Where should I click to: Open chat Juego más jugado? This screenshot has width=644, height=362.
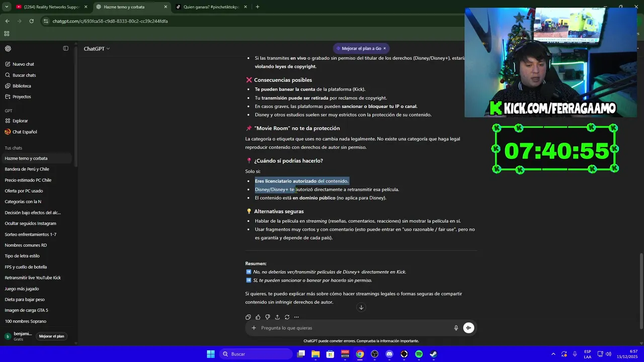(x=22, y=289)
